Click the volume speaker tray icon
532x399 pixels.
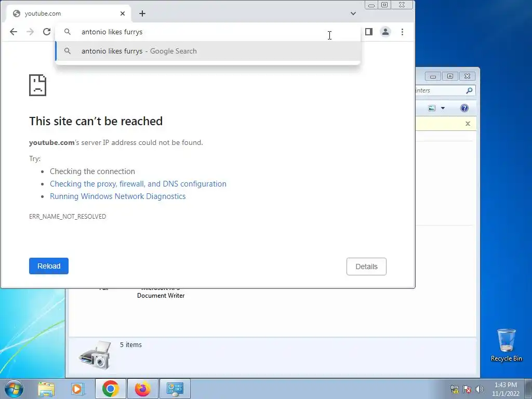pos(480,389)
